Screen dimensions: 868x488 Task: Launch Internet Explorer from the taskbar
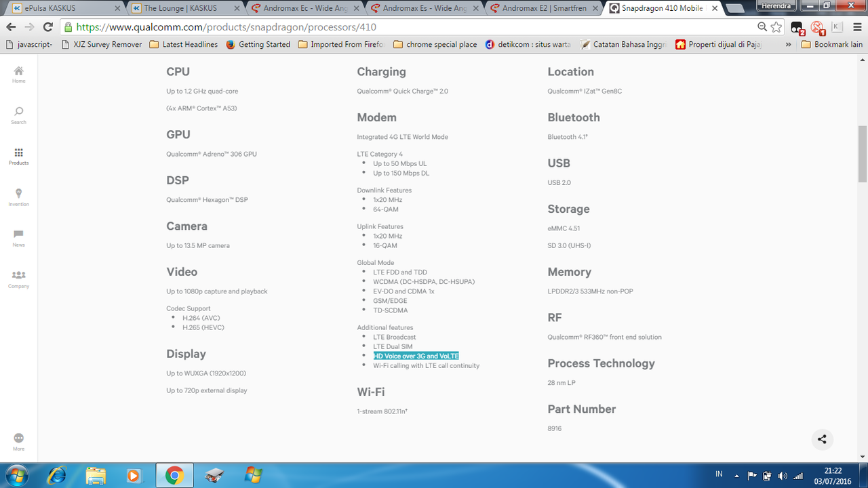coord(57,475)
